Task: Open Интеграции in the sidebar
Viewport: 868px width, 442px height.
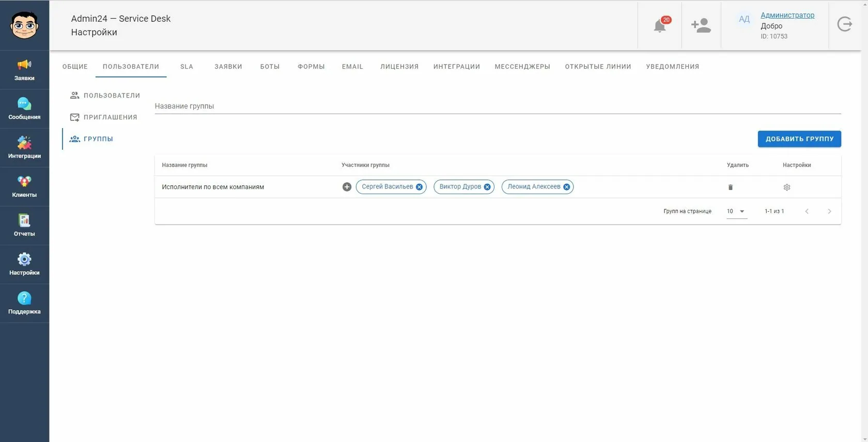Action: point(24,148)
